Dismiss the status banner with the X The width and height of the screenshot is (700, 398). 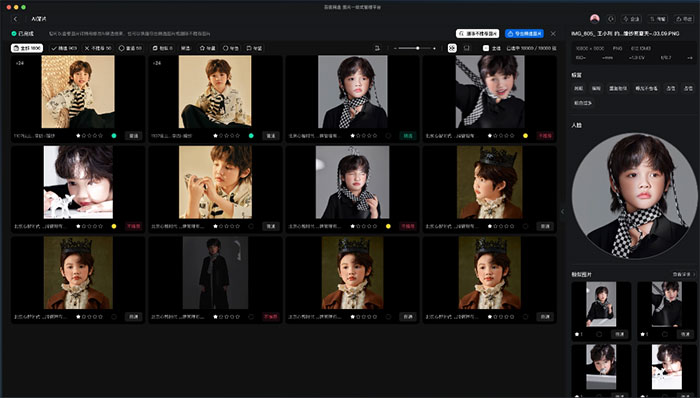click(x=553, y=33)
